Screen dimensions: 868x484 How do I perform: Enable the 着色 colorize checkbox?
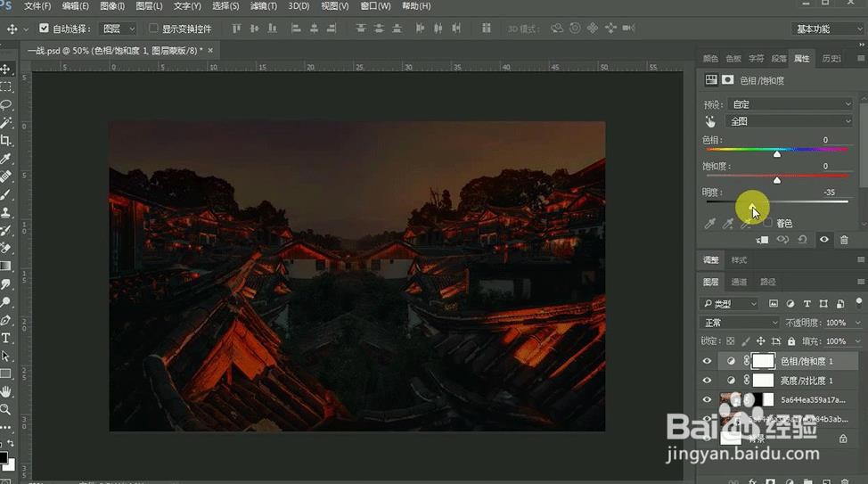coord(767,223)
